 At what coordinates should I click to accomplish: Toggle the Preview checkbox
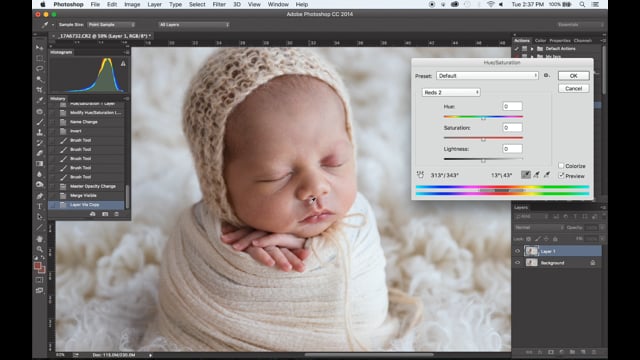(x=561, y=176)
